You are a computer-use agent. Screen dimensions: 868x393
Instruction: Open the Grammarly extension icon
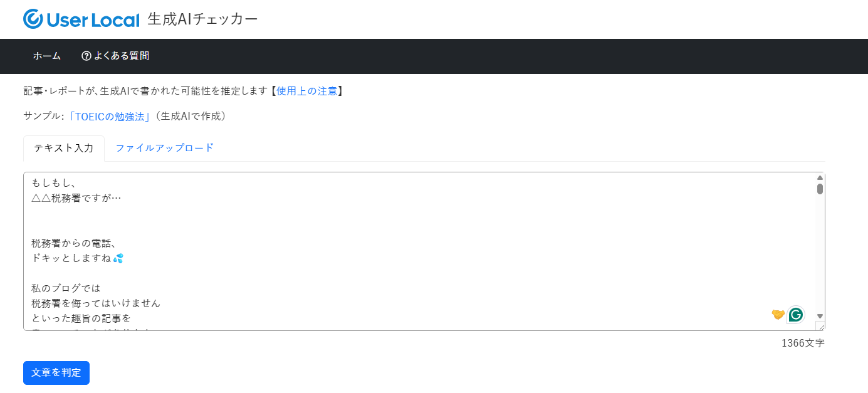point(796,315)
